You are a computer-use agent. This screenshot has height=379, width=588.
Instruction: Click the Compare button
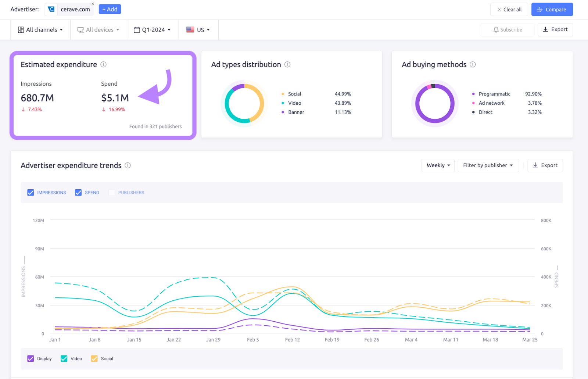pos(552,9)
